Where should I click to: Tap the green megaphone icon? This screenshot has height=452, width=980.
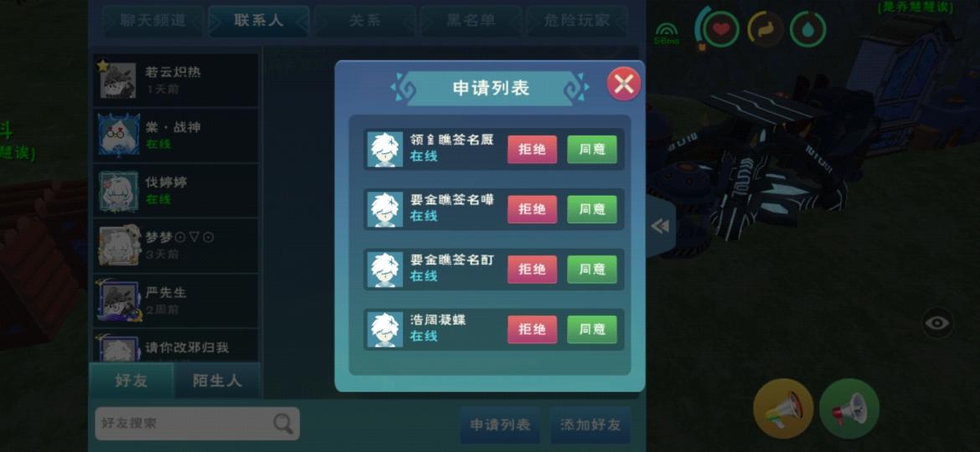pyautogui.click(x=848, y=409)
